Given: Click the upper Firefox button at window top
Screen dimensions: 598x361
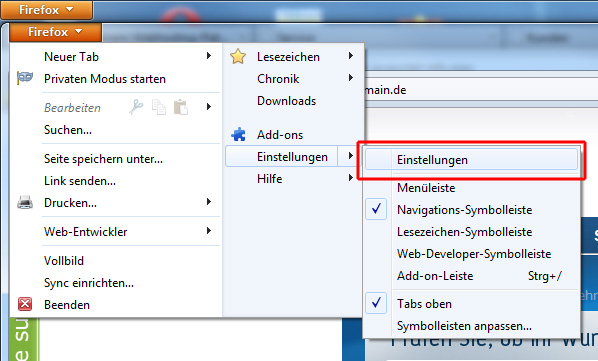Looking at the screenshot, I should click(46, 10).
